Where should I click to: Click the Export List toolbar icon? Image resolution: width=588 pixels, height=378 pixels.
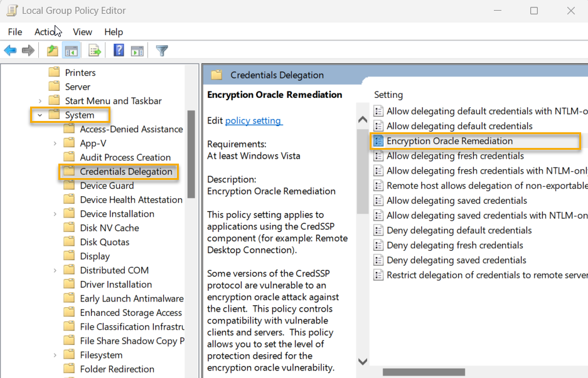95,50
